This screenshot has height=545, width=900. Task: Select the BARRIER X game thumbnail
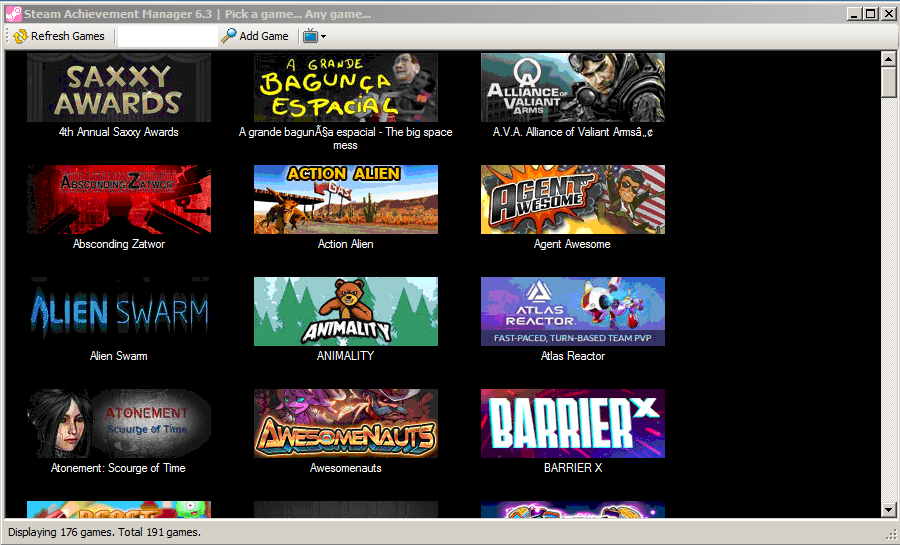(x=573, y=423)
